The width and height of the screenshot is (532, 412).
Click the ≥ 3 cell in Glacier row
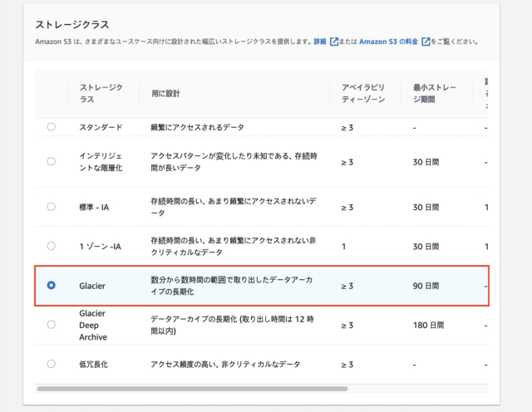coord(347,287)
